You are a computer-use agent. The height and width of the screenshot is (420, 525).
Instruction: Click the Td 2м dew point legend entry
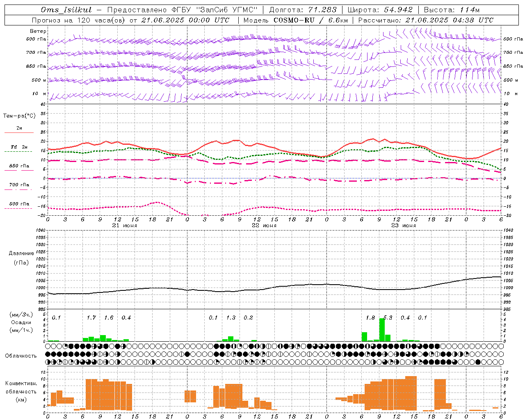[x=19, y=147]
